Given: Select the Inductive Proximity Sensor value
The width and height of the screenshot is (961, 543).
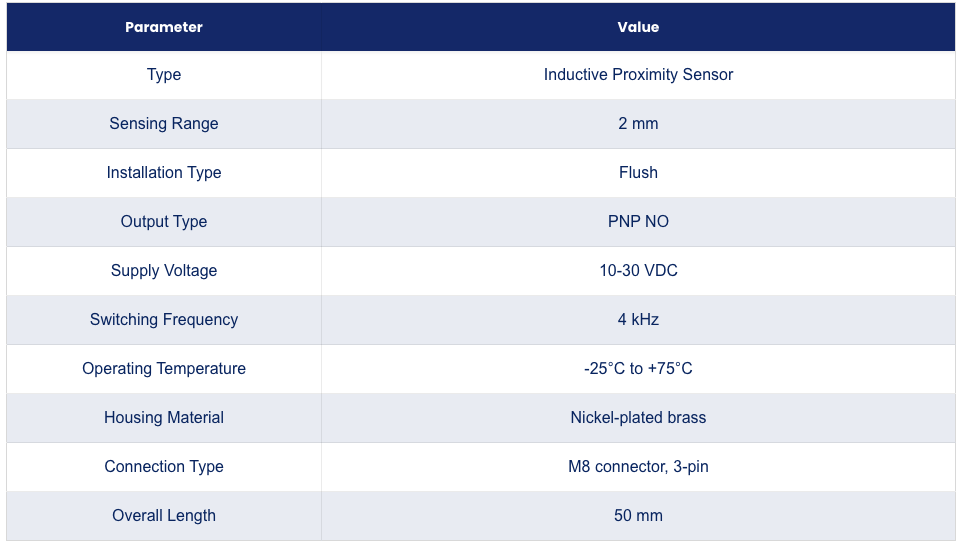Looking at the screenshot, I should [638, 75].
